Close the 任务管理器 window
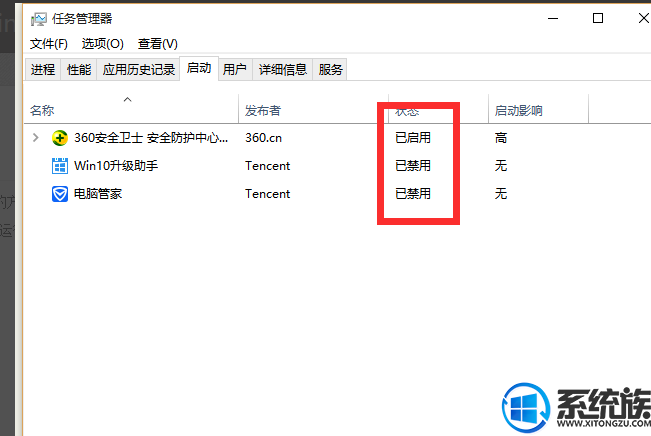Screen dimensions: 651x436 coord(643,18)
